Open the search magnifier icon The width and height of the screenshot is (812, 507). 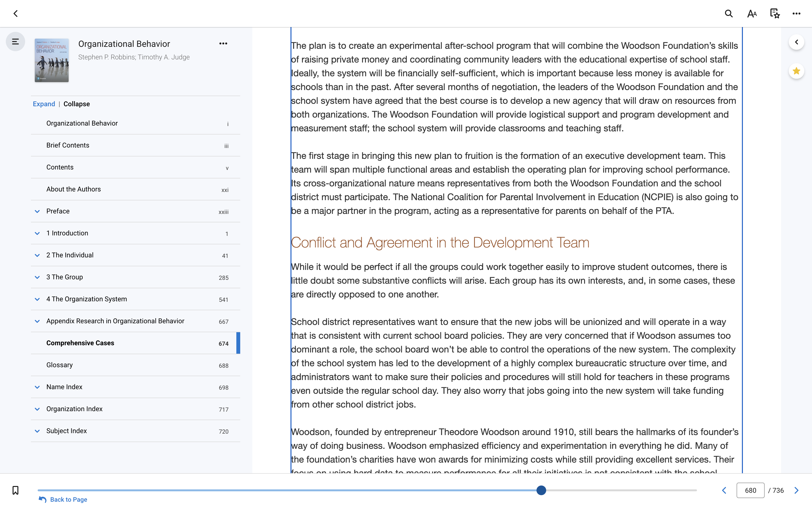pyautogui.click(x=728, y=14)
